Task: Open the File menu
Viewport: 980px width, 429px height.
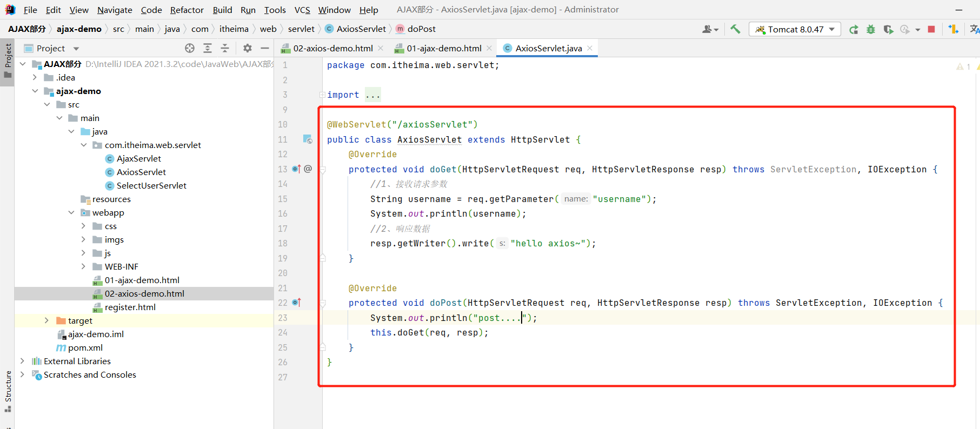Action: (30, 10)
